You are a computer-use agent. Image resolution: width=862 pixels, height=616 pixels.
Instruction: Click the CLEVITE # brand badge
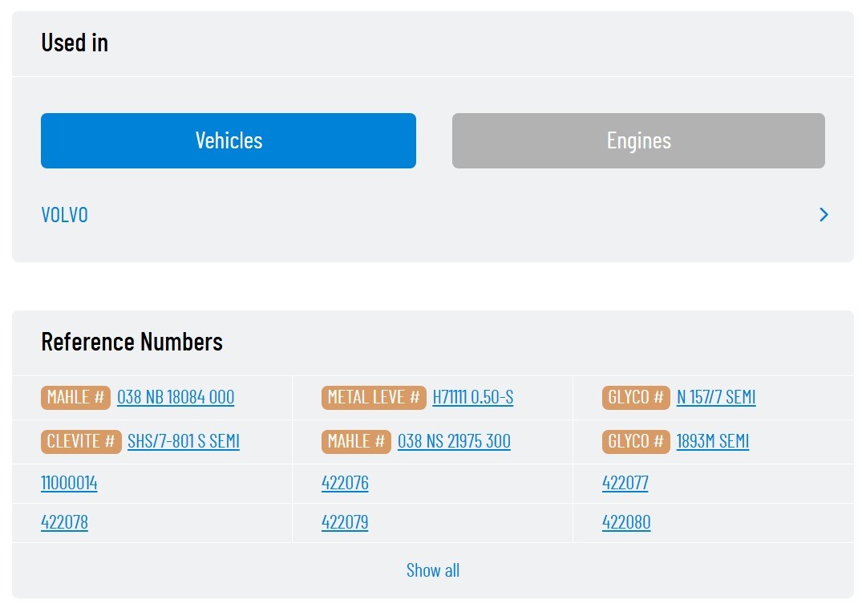tap(81, 441)
